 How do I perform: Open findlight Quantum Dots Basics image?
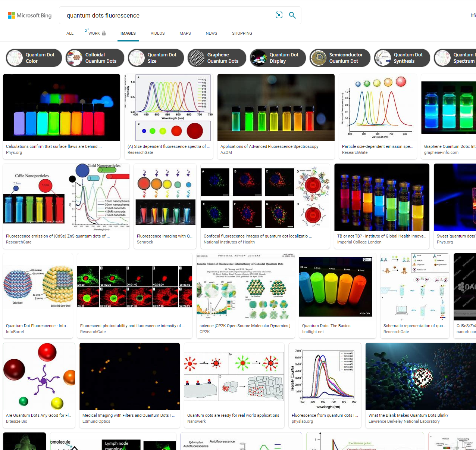coord(338,287)
